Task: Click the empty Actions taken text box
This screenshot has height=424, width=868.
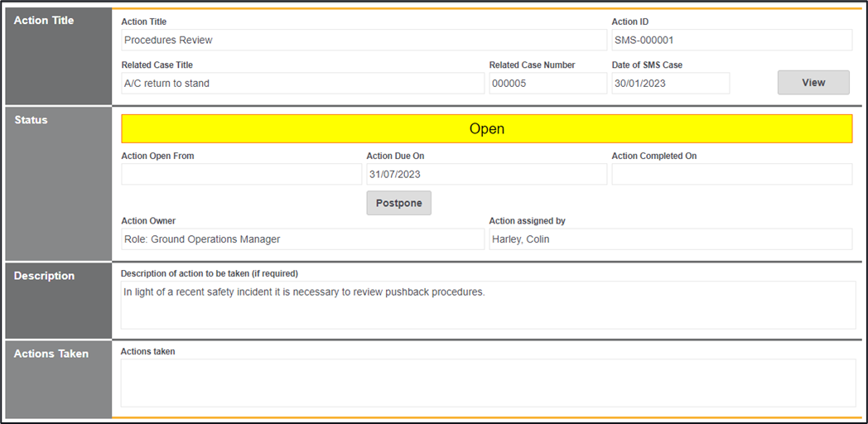Action: 488,383
